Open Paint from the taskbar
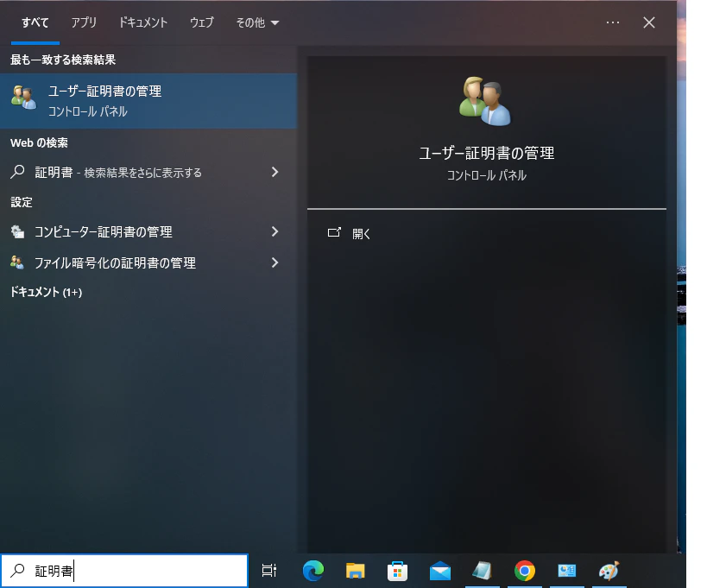This screenshot has width=707, height=588. (x=609, y=571)
